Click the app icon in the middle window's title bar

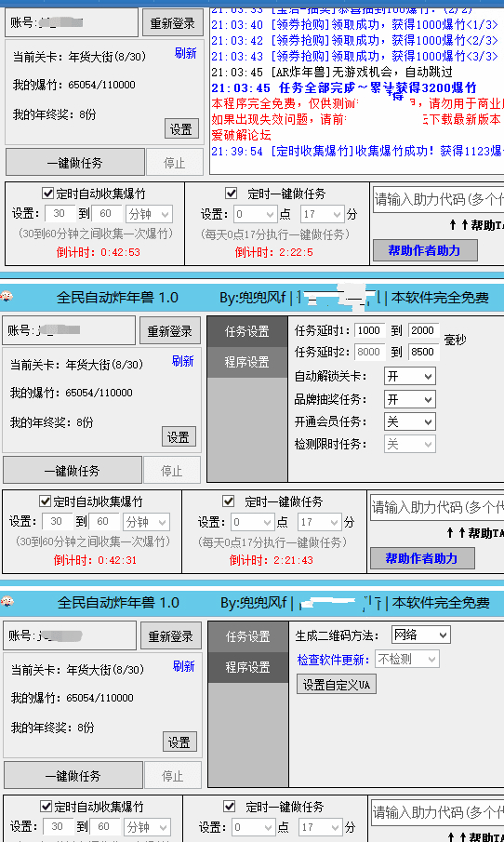point(7,297)
